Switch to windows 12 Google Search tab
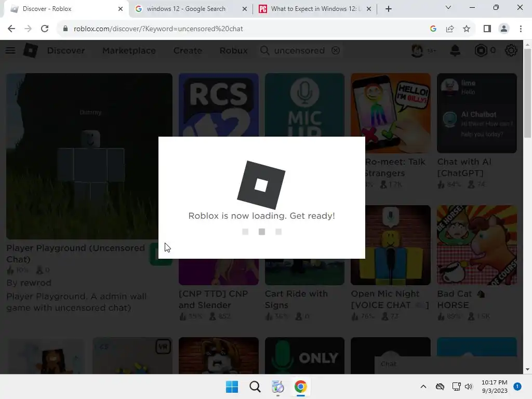532x399 pixels. (186, 9)
